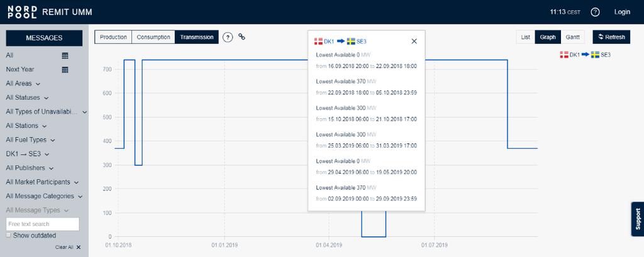This screenshot has width=644, height=257.
Task: Open All Types of Unavailability dropdown
Action: [x=47, y=112]
